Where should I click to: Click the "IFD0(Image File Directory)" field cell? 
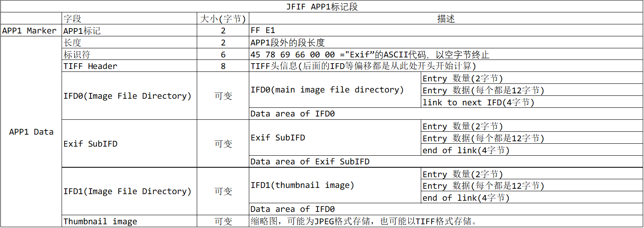point(127,96)
